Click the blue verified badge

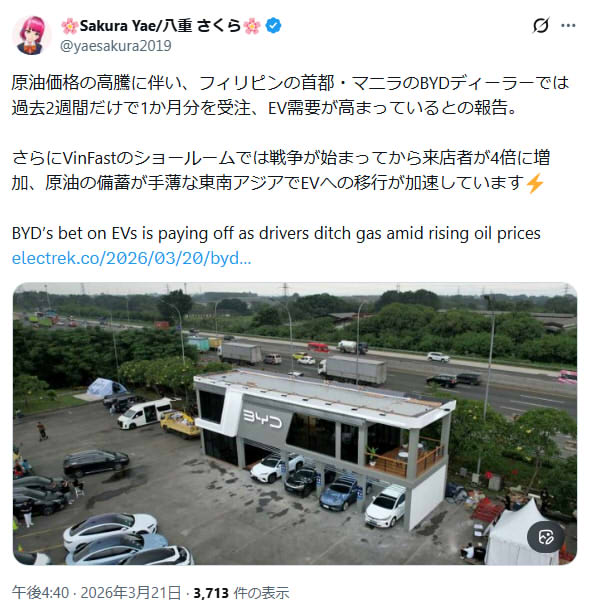[x=273, y=26]
